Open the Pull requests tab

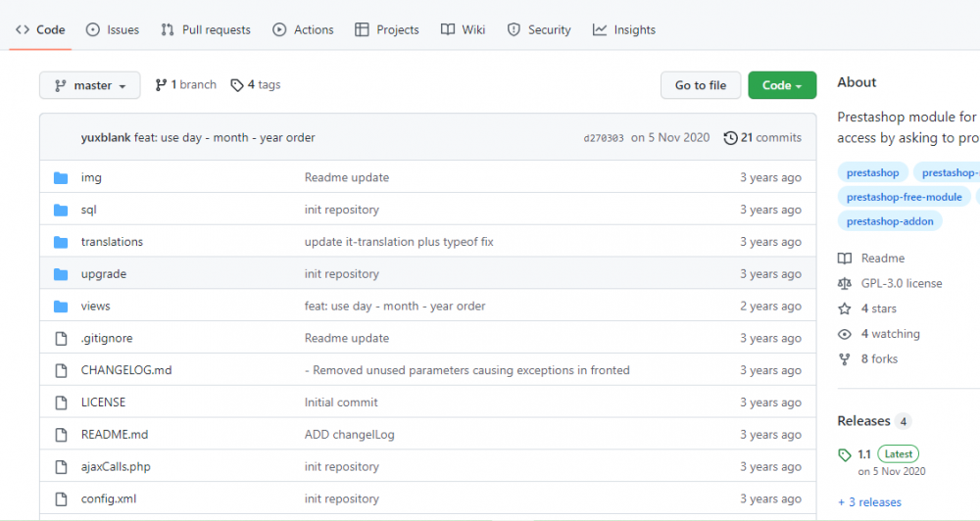(x=206, y=30)
